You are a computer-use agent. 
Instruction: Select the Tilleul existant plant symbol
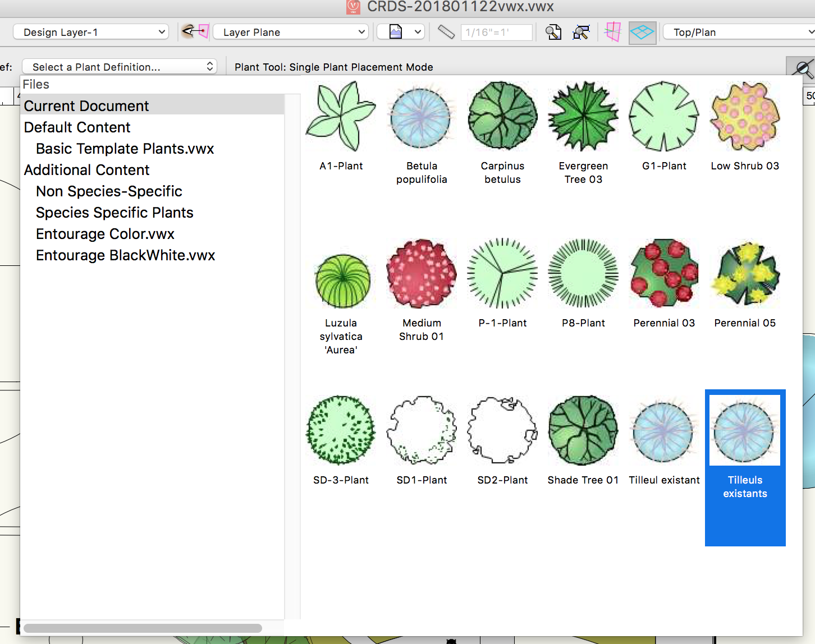[x=663, y=430]
